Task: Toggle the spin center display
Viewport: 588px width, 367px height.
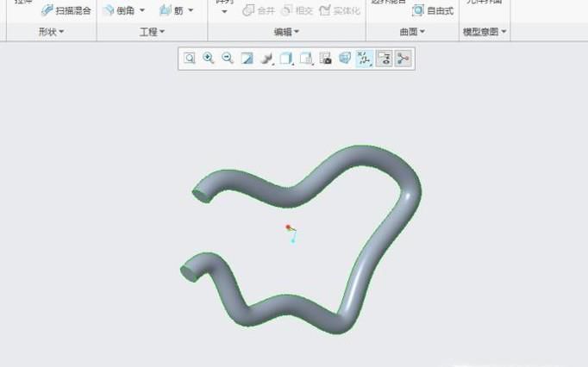Action: click(403, 59)
